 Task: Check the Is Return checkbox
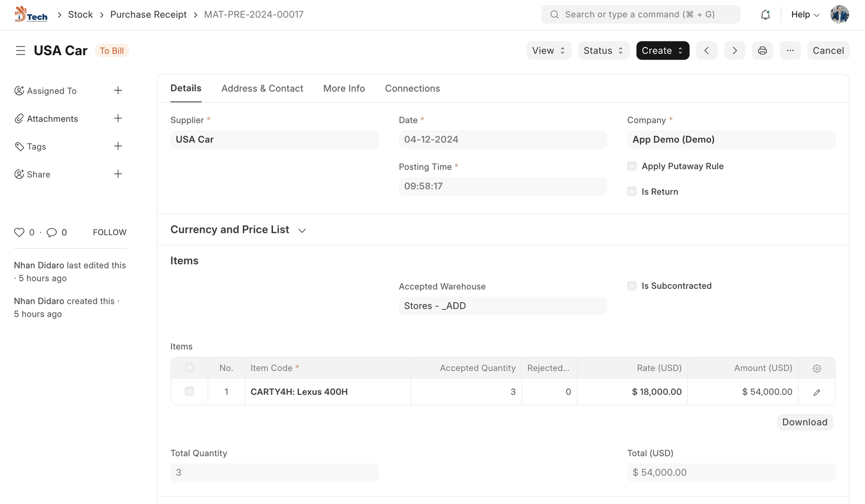631,191
